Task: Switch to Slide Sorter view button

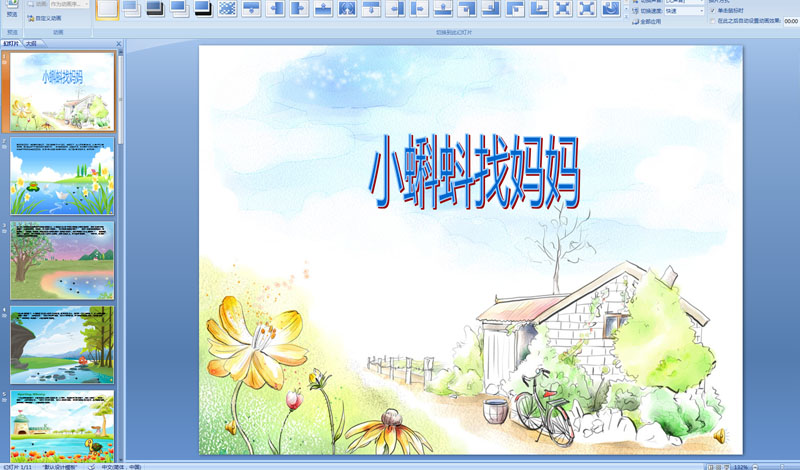Action: tap(718, 467)
